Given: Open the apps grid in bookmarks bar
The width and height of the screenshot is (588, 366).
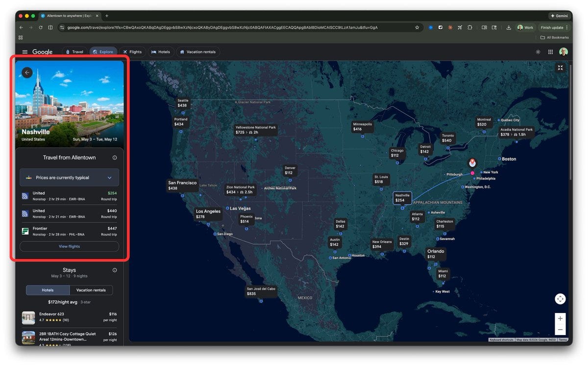Looking at the screenshot, I should pos(21,37).
